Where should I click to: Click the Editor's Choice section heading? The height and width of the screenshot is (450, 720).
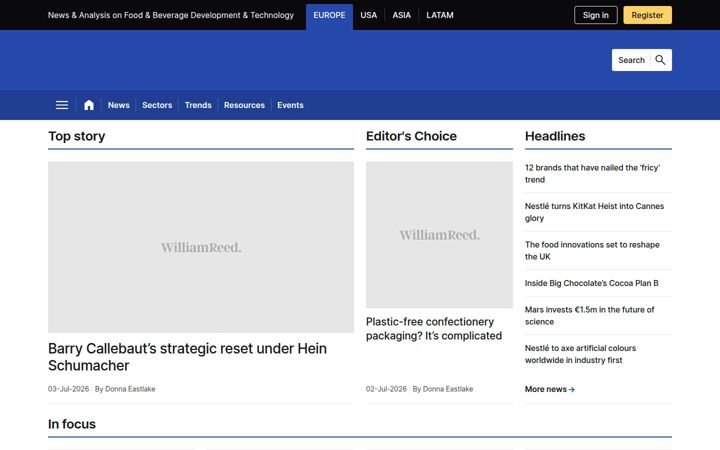411,136
